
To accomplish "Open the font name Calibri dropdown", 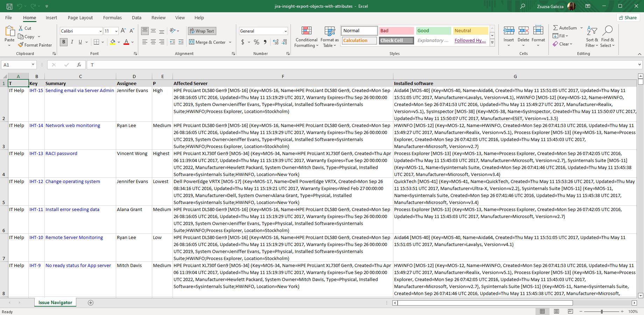I will click(x=100, y=31).
